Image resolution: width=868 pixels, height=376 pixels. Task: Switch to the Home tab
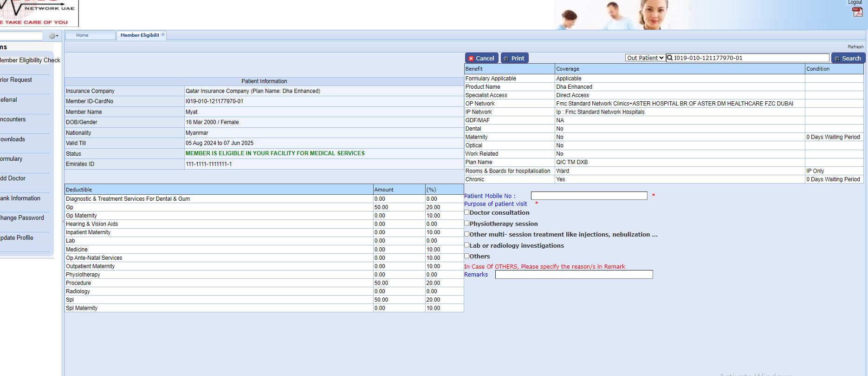(83, 35)
